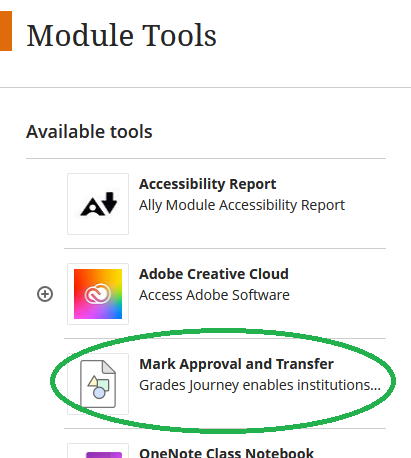
Task: Select the Mark Approval and Transfer document icon
Action: (98, 384)
